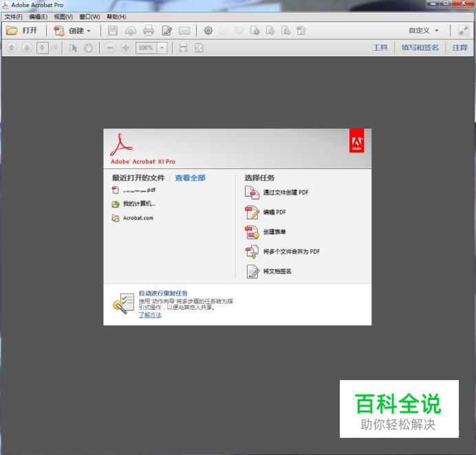Go to next page arrow
This screenshot has width=476, height=455.
click(x=27, y=47)
